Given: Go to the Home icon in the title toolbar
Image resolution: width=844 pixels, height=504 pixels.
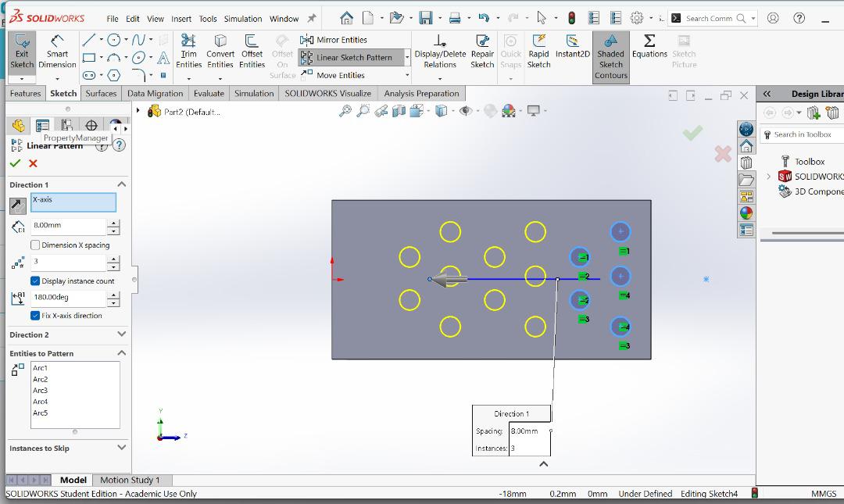Looking at the screenshot, I should [x=347, y=18].
